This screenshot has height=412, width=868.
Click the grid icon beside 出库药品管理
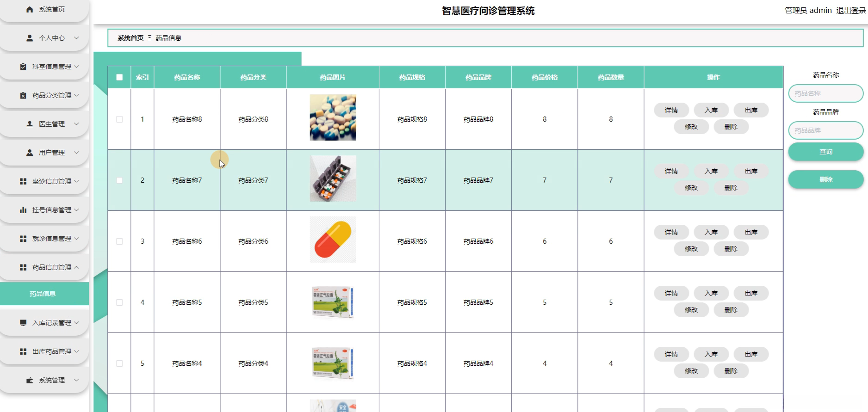[x=23, y=351]
